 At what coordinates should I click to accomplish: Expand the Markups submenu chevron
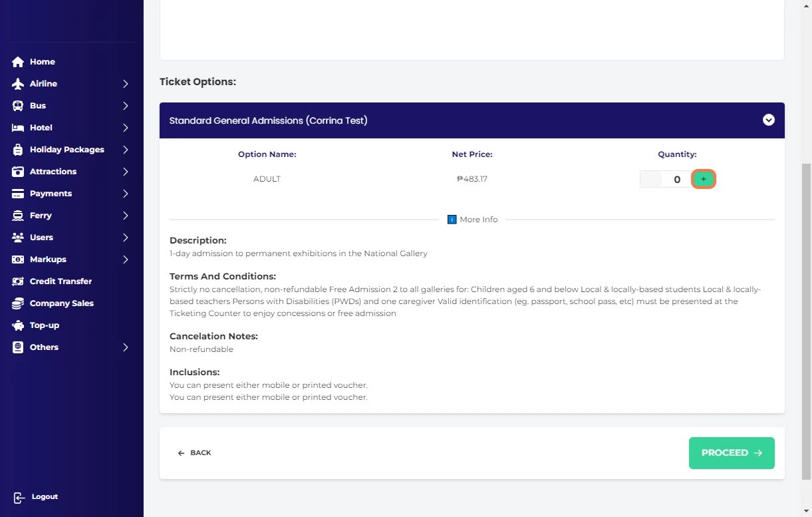(126, 259)
